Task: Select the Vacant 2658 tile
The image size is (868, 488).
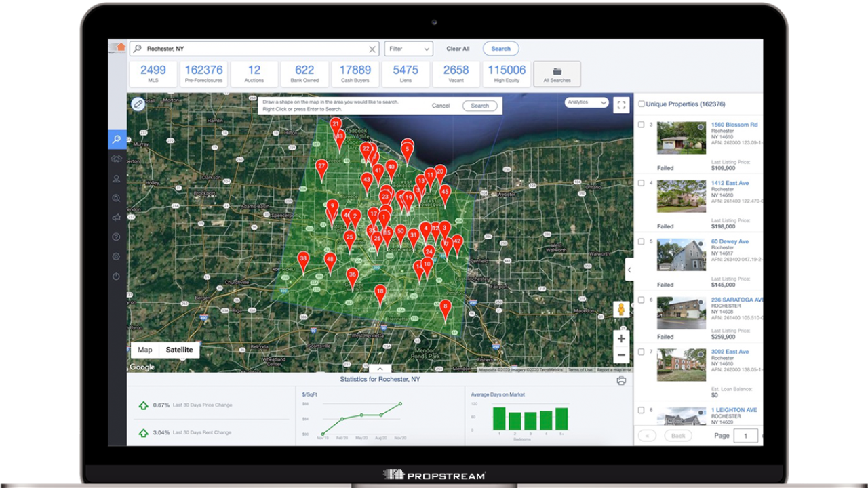Action: (x=456, y=74)
